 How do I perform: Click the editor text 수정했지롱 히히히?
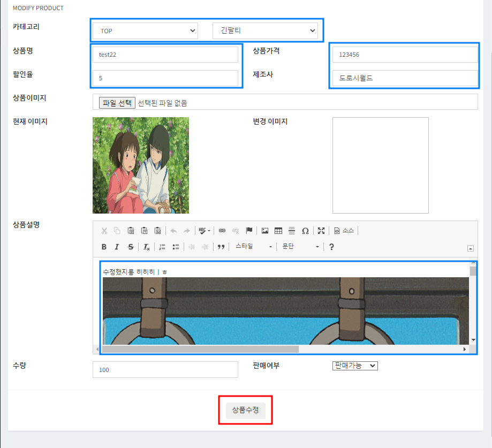(129, 272)
